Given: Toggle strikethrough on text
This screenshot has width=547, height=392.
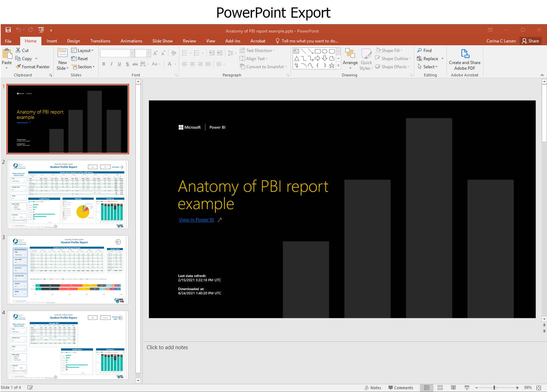Looking at the screenshot, I should coord(135,64).
